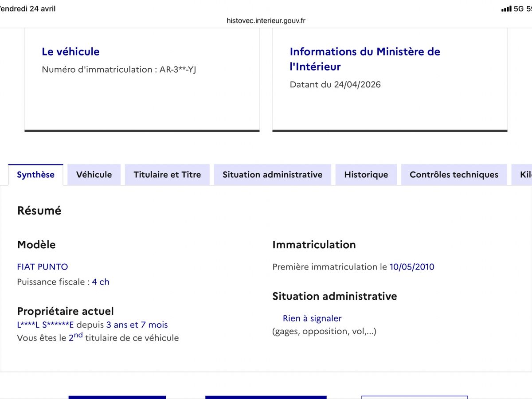This screenshot has width=532, height=399.
Task: Select the Synthèse tab
Action: [x=35, y=175]
